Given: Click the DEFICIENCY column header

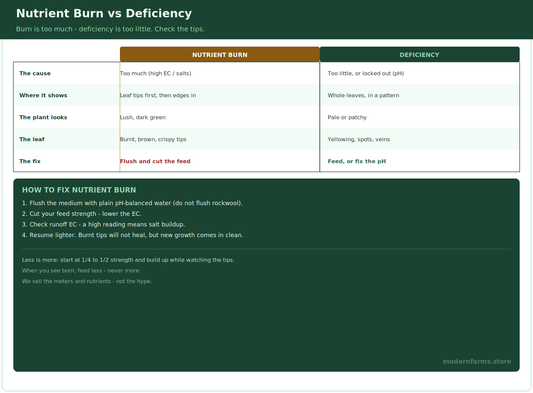Looking at the screenshot, I should [x=419, y=54].
